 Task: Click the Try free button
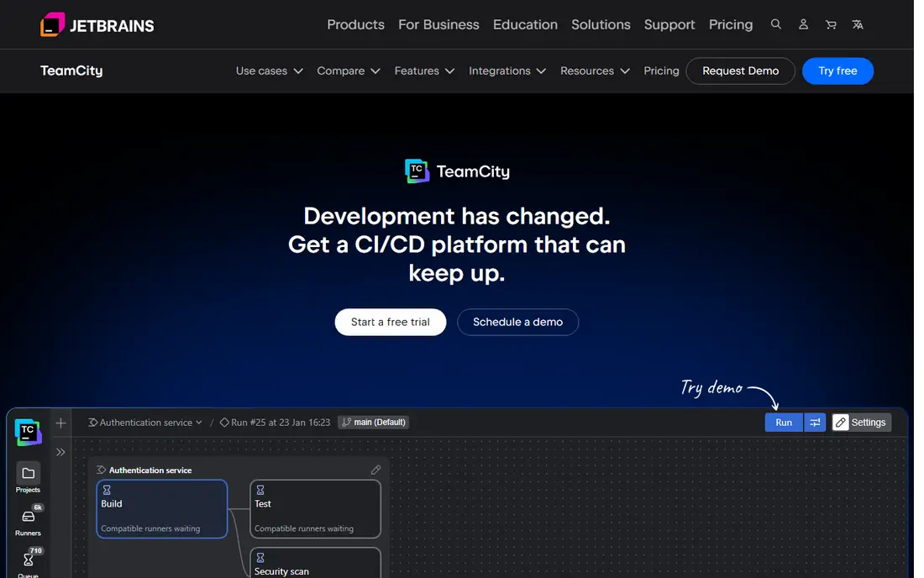pos(837,71)
